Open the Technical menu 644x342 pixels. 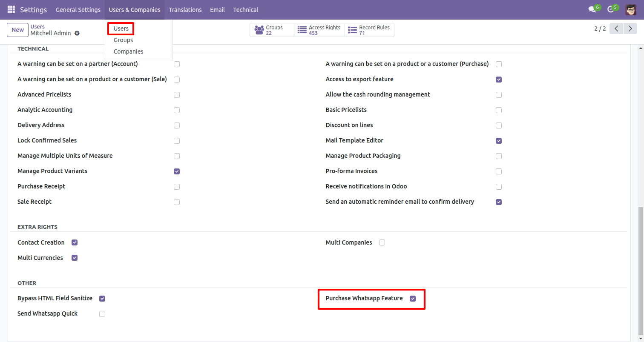[x=245, y=9]
